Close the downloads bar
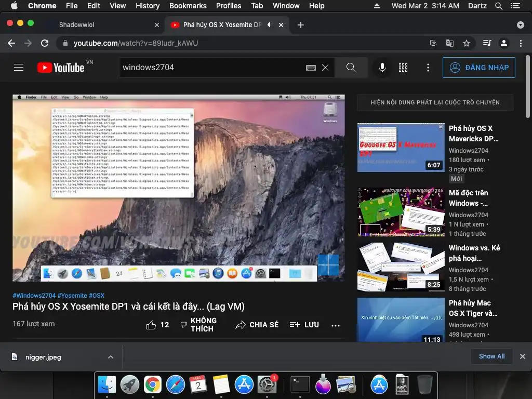This screenshot has height=399, width=532. click(523, 356)
